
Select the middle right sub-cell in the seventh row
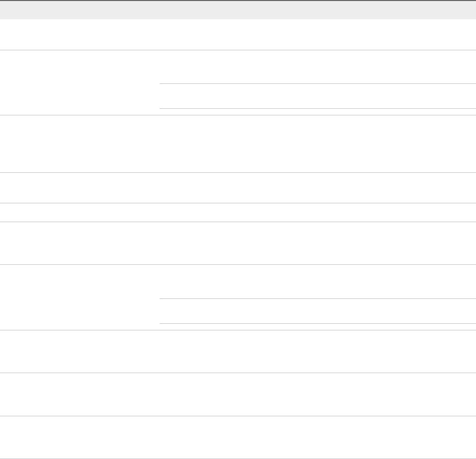click(x=317, y=311)
